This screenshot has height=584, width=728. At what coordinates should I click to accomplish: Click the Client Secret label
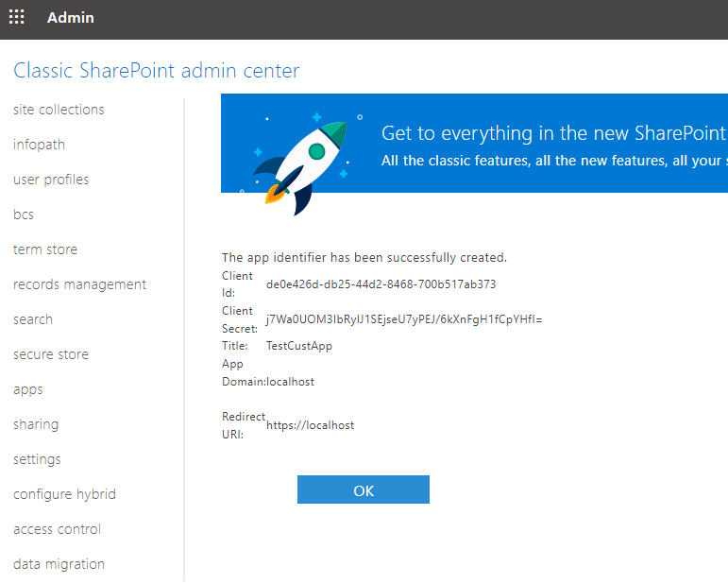pyautogui.click(x=240, y=319)
